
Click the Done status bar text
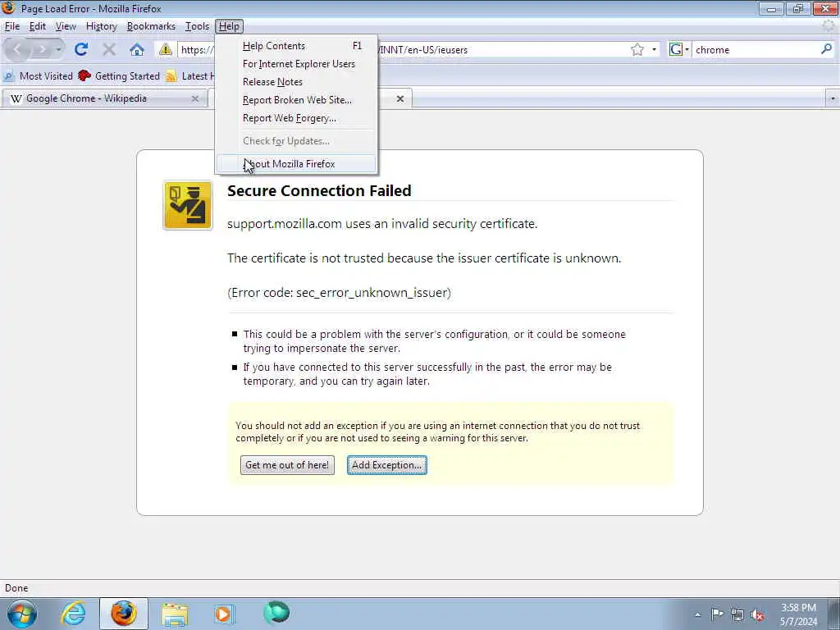[16, 588]
